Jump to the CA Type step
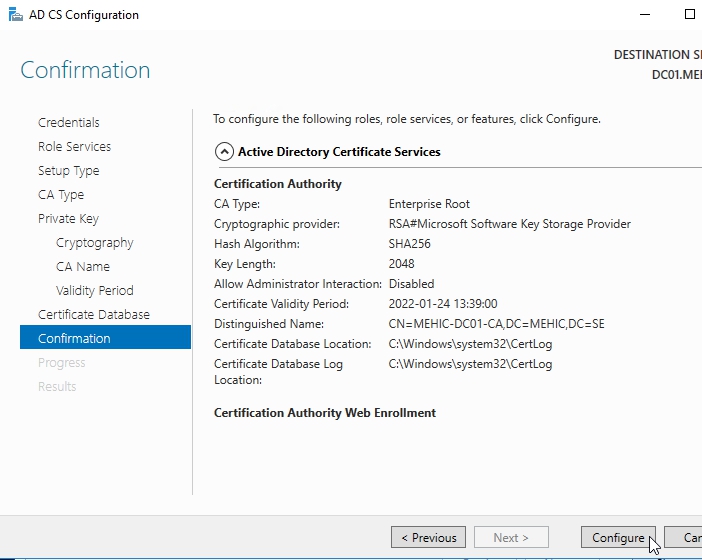Viewport: 702px width, 560px height. point(61,195)
